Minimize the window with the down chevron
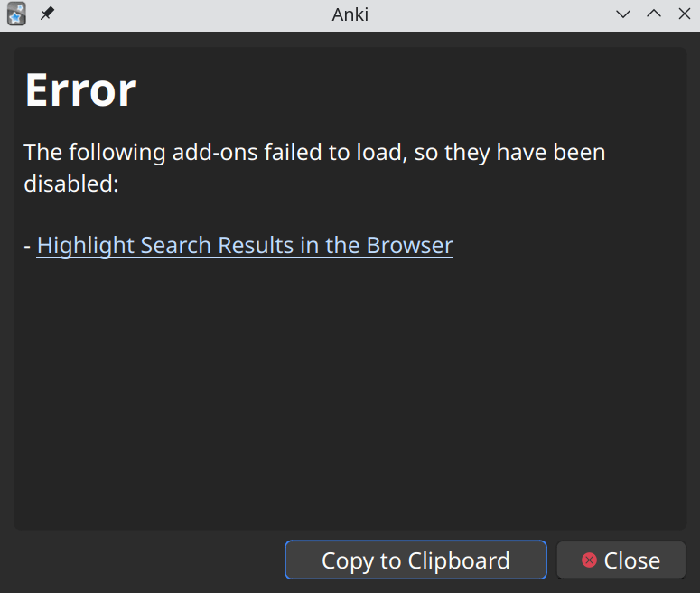The width and height of the screenshot is (700, 593). point(623,14)
